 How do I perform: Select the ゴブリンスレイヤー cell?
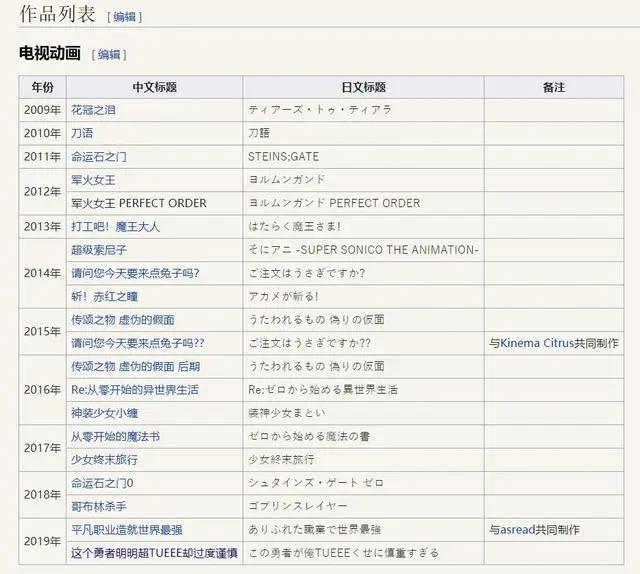(x=364, y=507)
